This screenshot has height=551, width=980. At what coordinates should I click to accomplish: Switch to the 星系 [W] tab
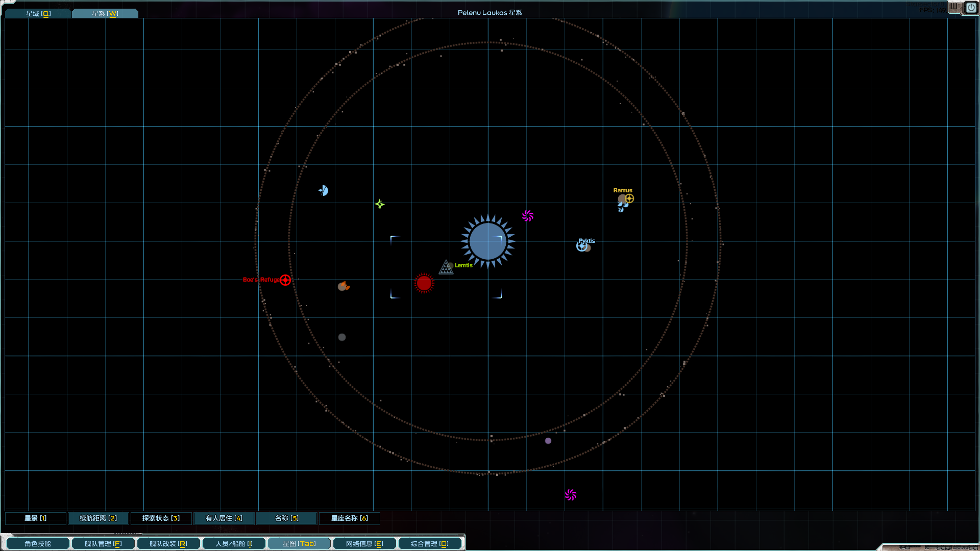105,14
